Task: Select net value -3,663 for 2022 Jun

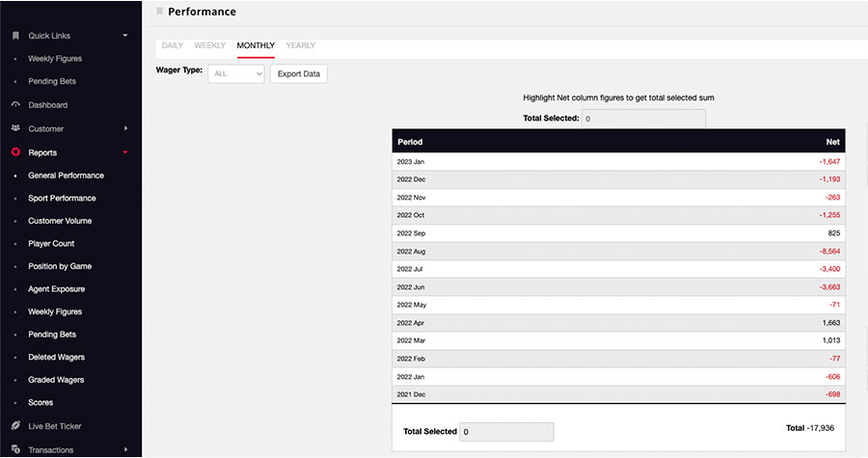Action: 829,287
